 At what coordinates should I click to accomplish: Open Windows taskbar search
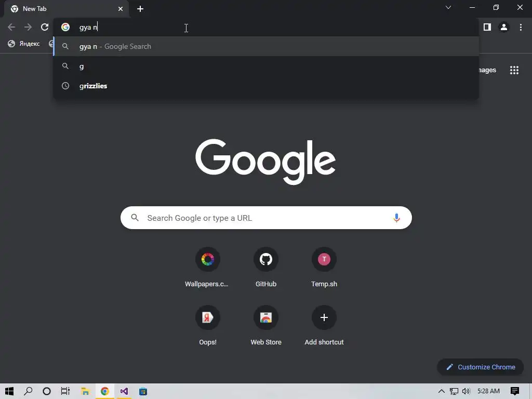pos(28,391)
